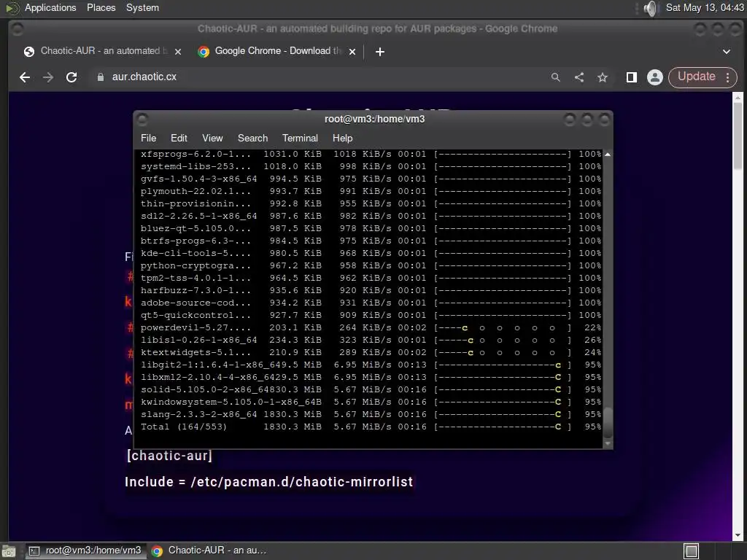Image resolution: width=747 pixels, height=560 pixels.
Task: Close the Chaotic-AUR tab
Action: pos(178,52)
